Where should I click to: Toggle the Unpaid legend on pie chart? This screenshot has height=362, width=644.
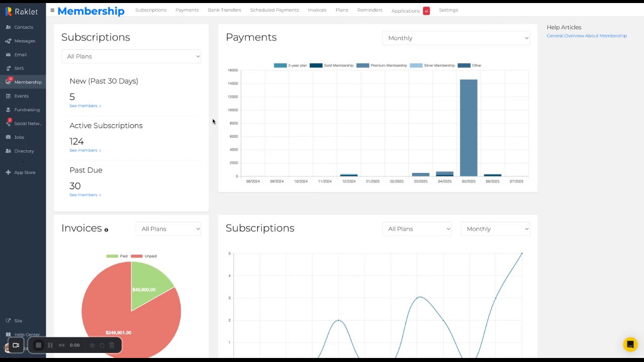[x=144, y=256]
